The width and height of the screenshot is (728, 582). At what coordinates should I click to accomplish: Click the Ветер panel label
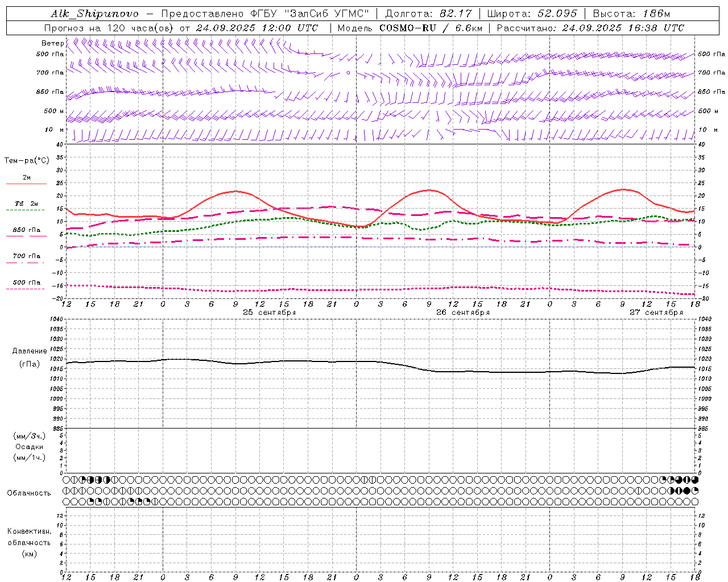pos(53,43)
